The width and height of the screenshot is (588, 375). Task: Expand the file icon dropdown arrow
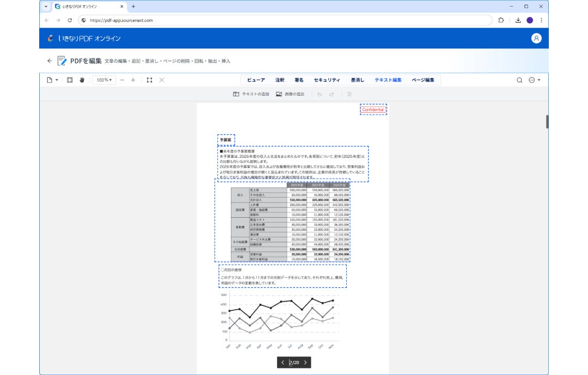[x=57, y=80]
